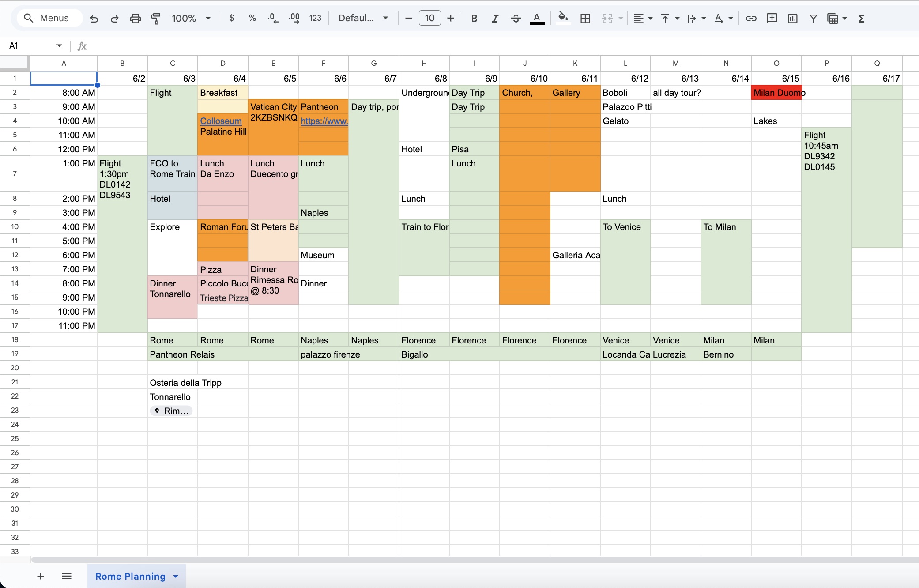The height and width of the screenshot is (588, 919).
Task: Open the Default font dropdown
Action: pyautogui.click(x=363, y=19)
